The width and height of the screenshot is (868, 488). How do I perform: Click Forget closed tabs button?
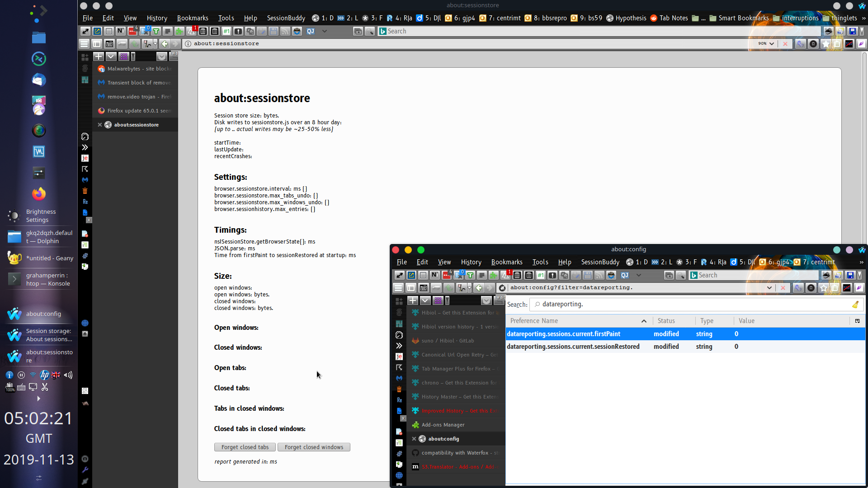(245, 447)
